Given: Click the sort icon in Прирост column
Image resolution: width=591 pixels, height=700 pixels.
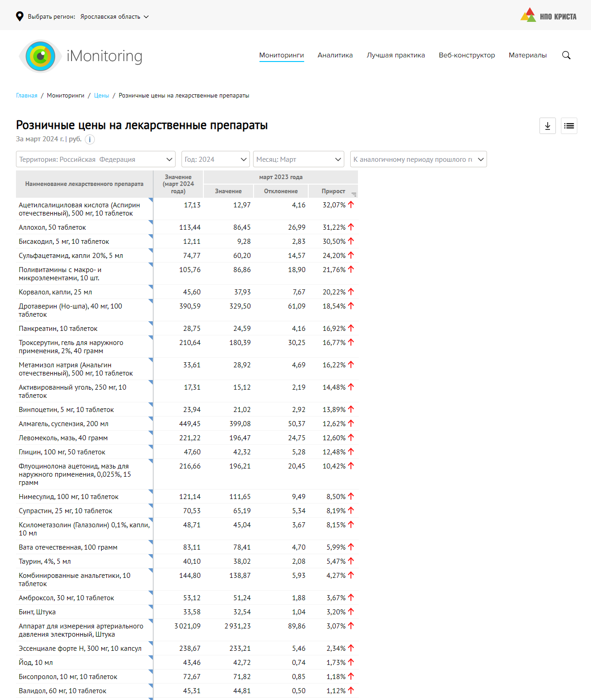Looking at the screenshot, I should pos(354,194).
